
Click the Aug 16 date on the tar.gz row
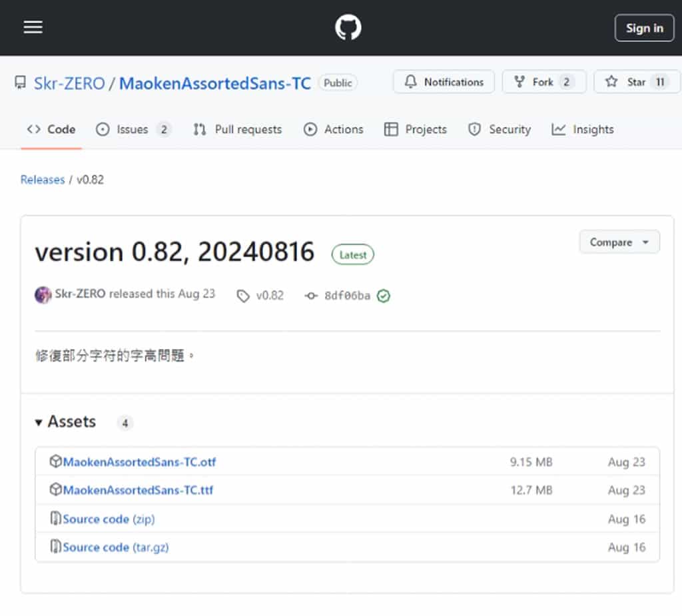pyautogui.click(x=626, y=547)
